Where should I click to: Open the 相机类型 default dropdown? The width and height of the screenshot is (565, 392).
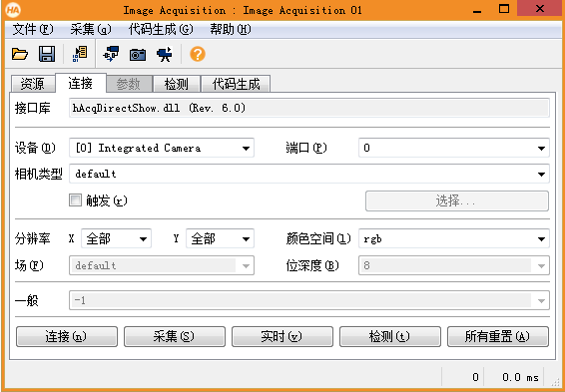[309, 175]
